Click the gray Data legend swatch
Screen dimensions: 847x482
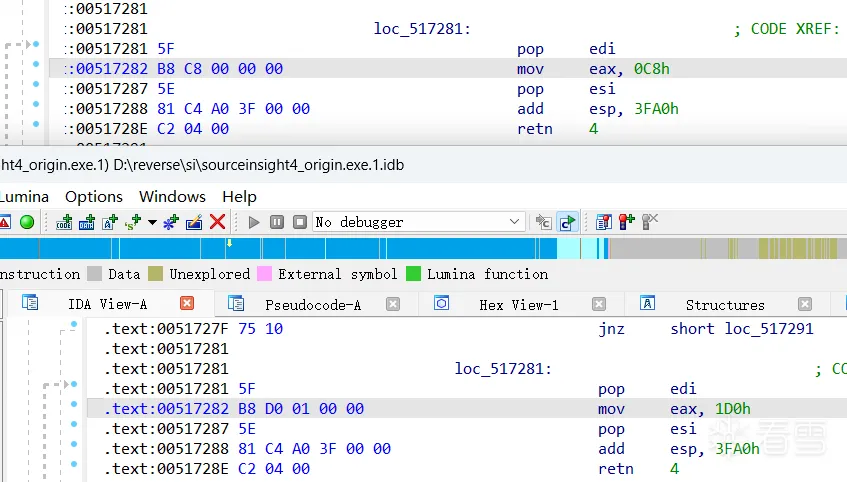pyautogui.click(x=95, y=273)
